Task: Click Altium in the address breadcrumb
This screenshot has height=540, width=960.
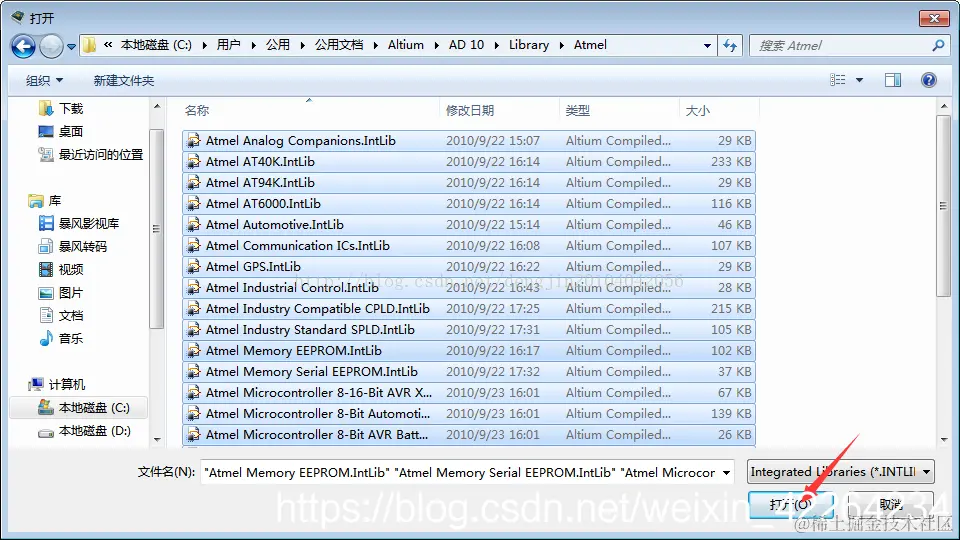Action: pos(406,45)
